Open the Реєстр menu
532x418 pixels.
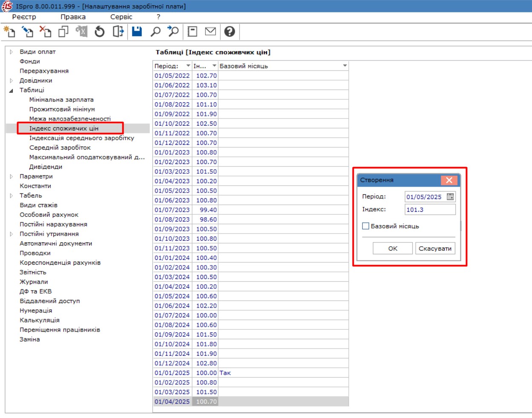pos(24,17)
